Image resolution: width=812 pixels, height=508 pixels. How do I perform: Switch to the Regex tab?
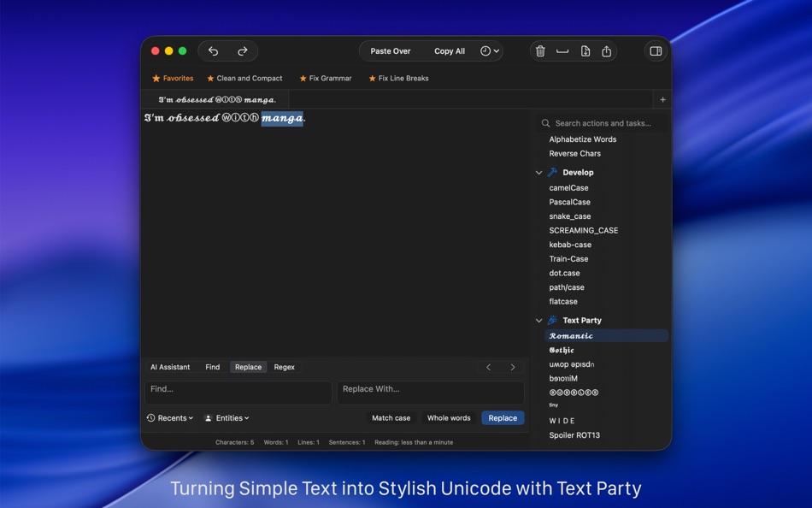[x=284, y=367]
